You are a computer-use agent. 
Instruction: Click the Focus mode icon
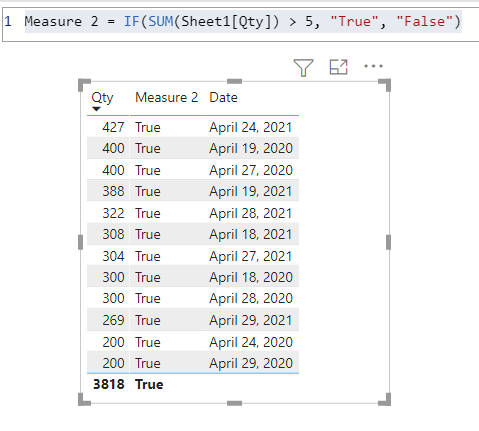[x=338, y=67]
